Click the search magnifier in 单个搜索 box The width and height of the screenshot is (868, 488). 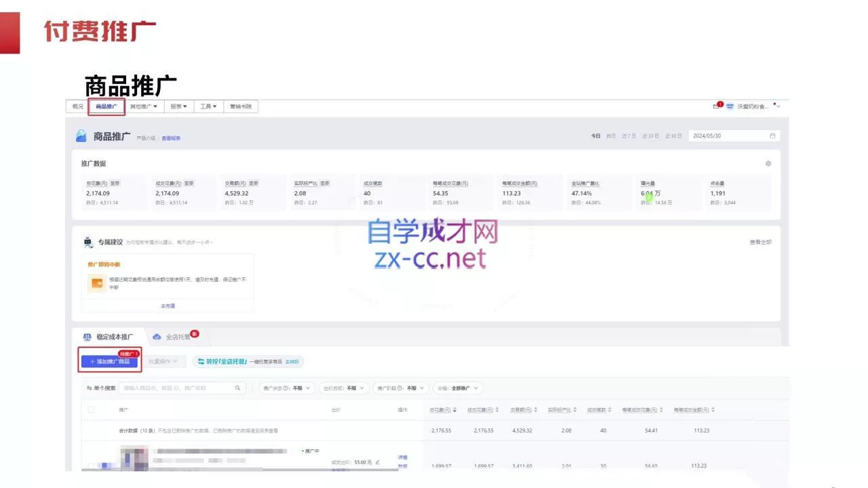coord(238,388)
